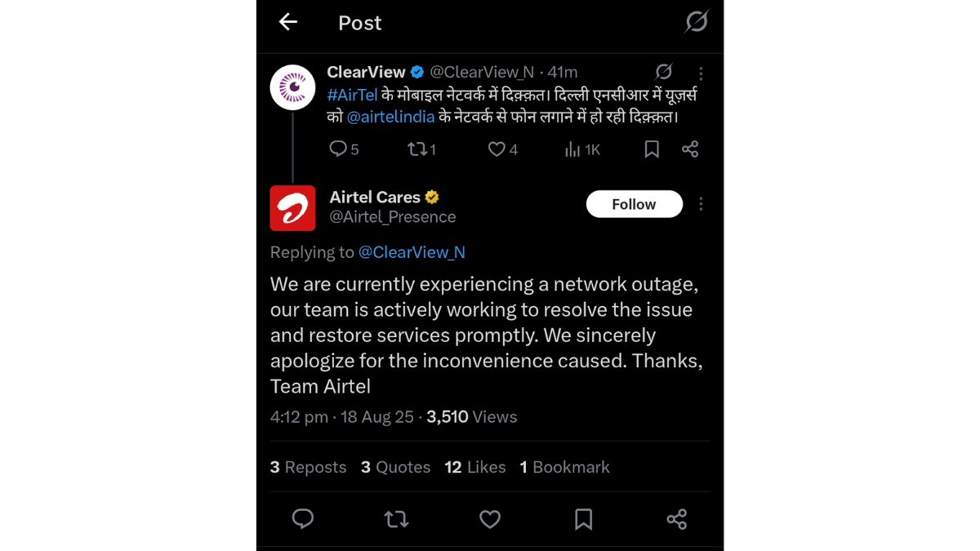The image size is (980, 551).
Task: Go back using the arrow icon
Action: [x=288, y=22]
